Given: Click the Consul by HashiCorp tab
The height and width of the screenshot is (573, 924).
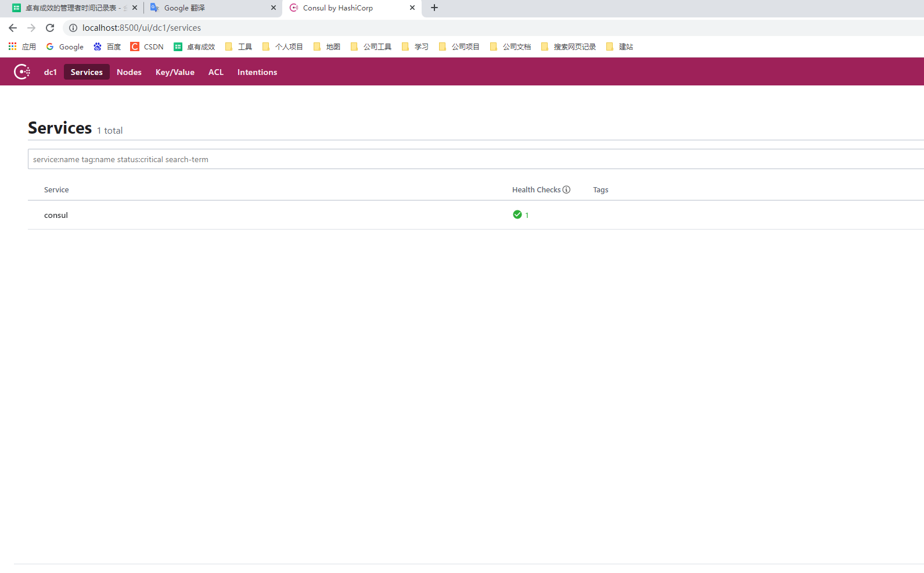Looking at the screenshot, I should (352, 8).
